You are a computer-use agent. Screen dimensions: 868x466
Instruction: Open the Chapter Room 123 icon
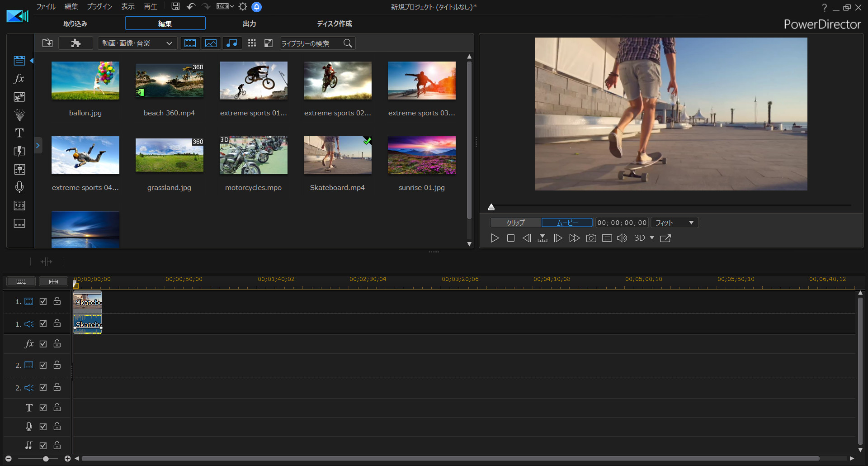tap(19, 205)
